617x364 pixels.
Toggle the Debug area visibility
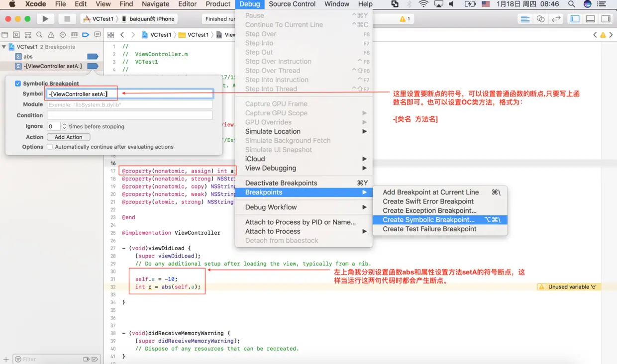point(591,19)
